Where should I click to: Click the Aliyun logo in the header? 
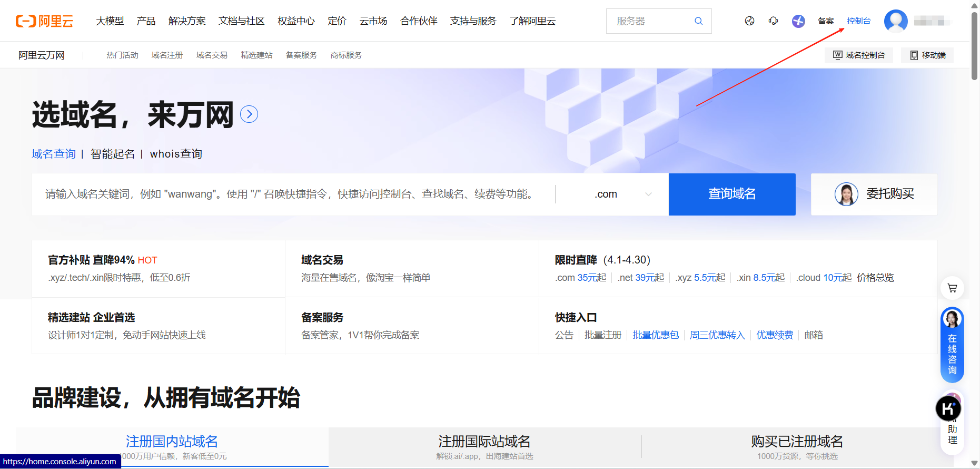click(45, 21)
